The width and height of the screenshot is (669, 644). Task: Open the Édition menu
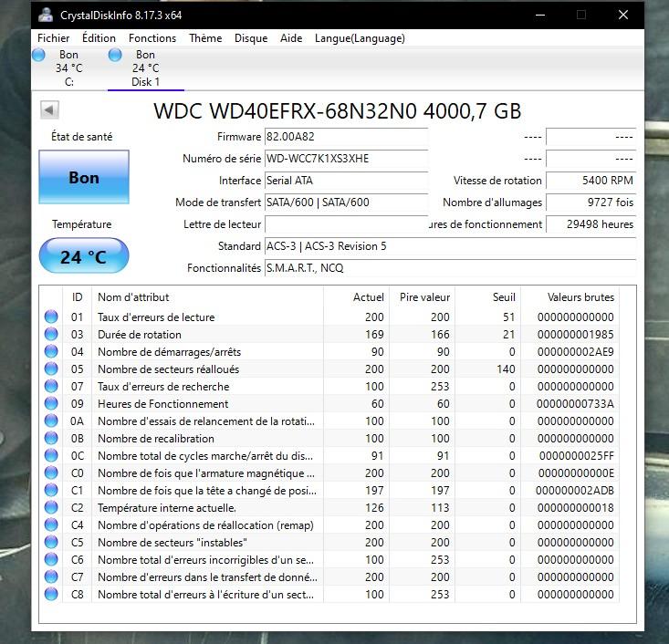[x=99, y=38]
